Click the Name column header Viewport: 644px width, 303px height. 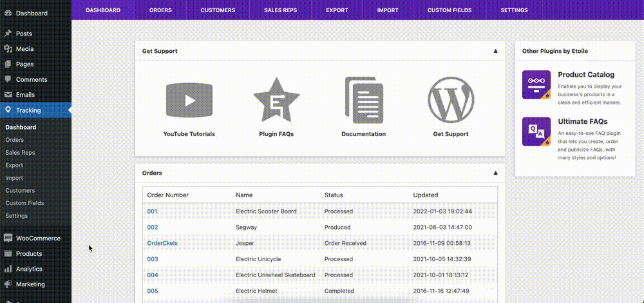[x=244, y=195]
